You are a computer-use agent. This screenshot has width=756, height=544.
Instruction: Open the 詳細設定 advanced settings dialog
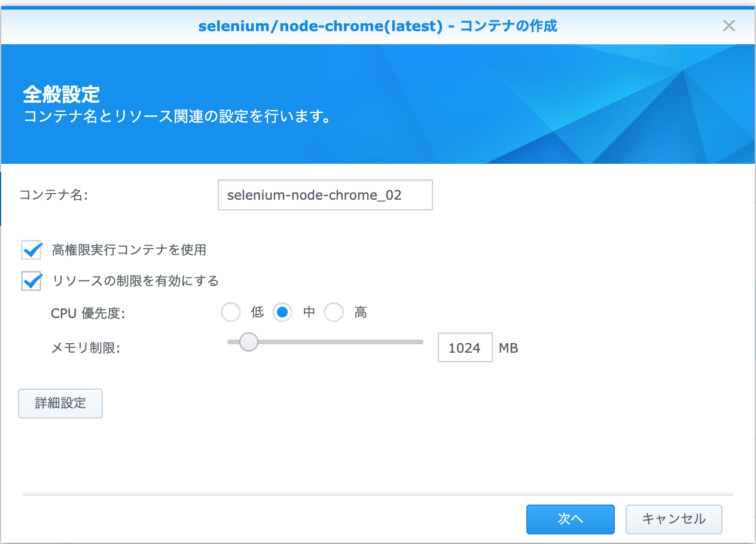point(60,404)
